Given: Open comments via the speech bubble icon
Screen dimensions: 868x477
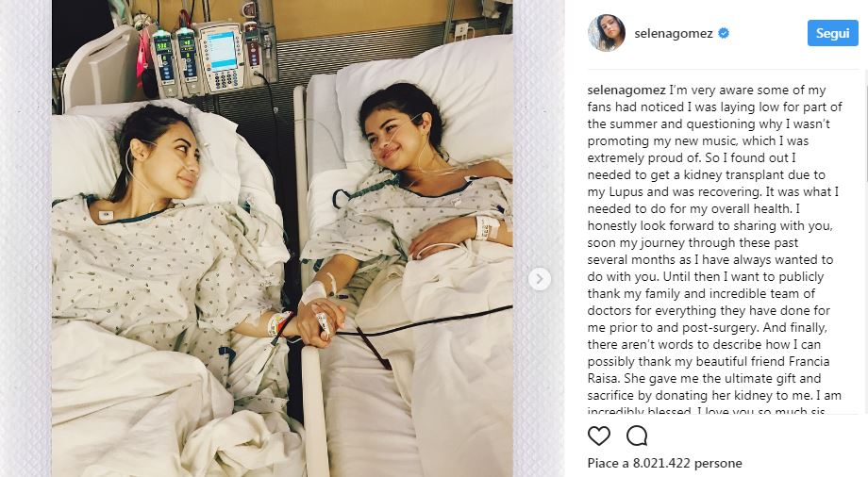Looking at the screenshot, I should (637, 436).
